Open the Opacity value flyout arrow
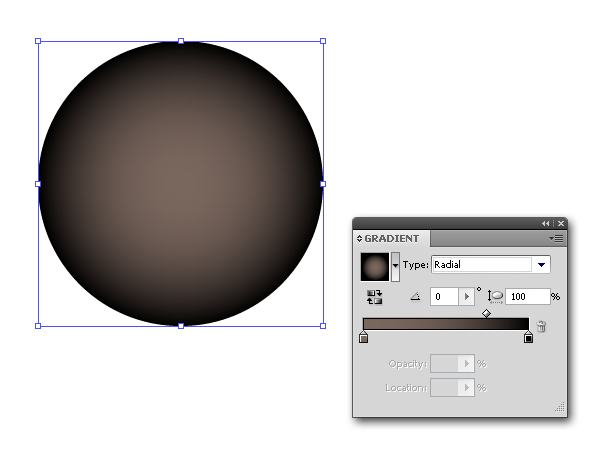Viewport: 600px width, 450px height. (466, 364)
